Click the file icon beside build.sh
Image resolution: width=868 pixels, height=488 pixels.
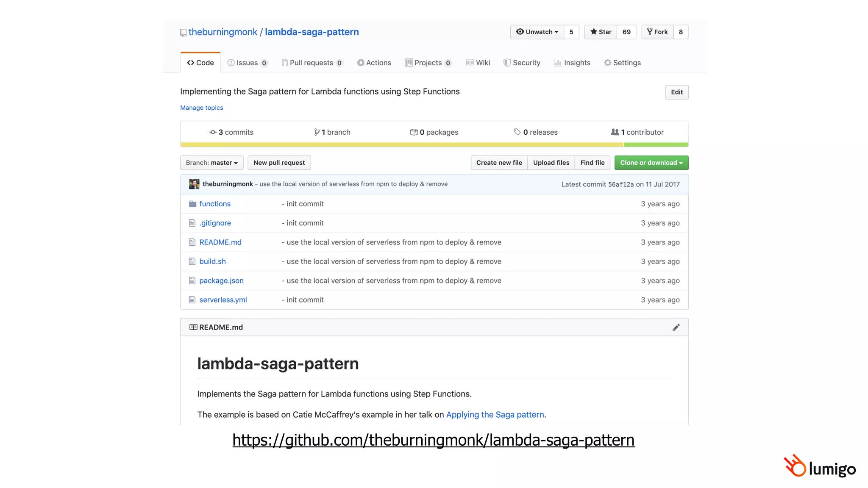coord(192,261)
